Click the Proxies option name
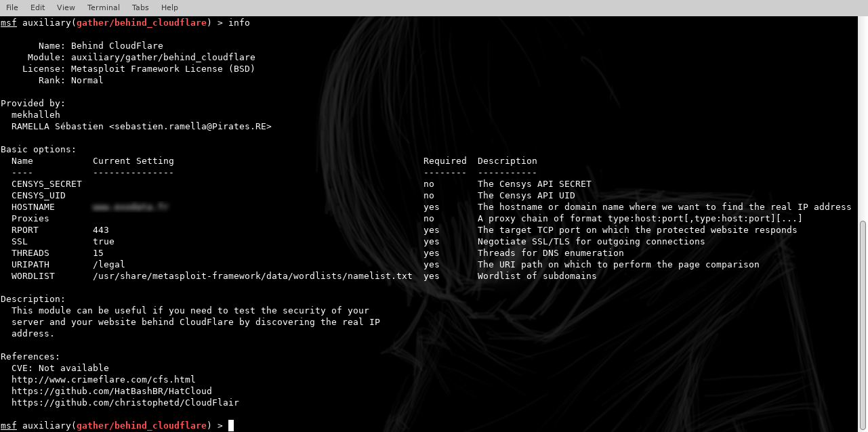 tap(30, 219)
